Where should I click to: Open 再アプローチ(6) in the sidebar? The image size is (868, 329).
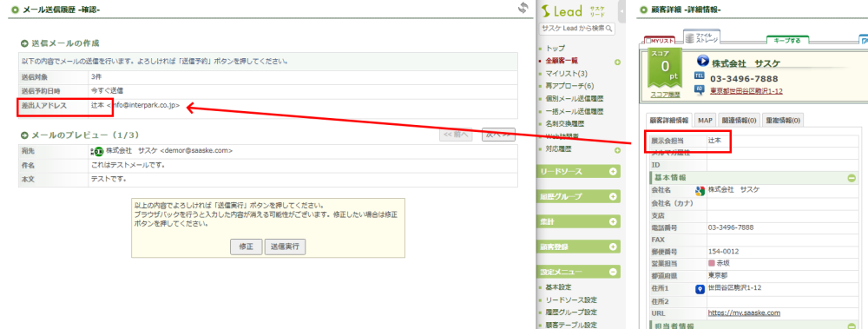coord(569,87)
